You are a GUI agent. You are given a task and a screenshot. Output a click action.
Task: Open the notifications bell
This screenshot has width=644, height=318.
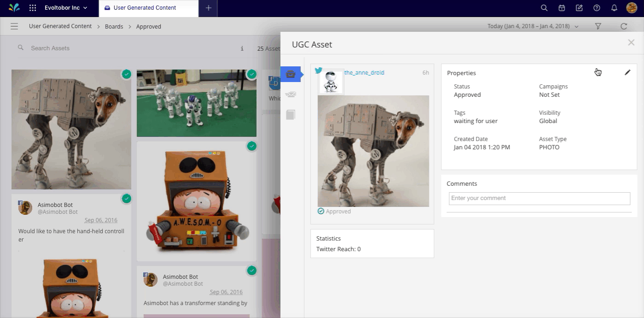614,8
